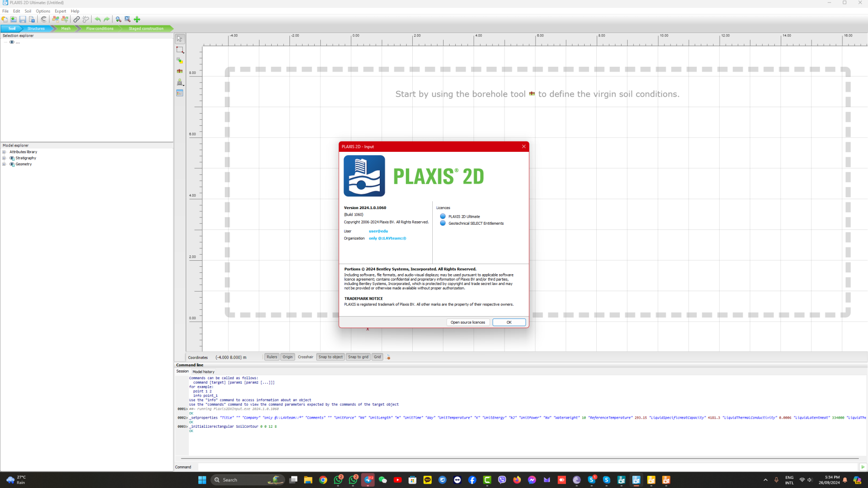Open the Soil menu
Image resolution: width=868 pixels, height=488 pixels.
click(x=27, y=11)
